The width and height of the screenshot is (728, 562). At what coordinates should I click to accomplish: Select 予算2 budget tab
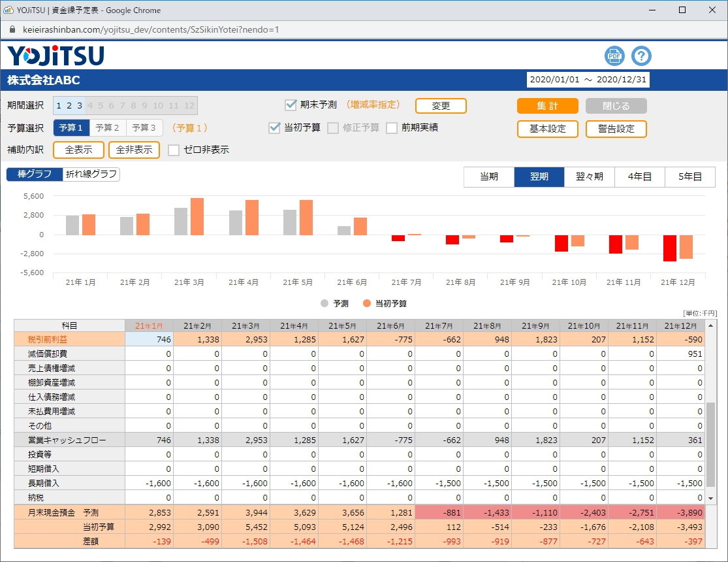click(108, 128)
